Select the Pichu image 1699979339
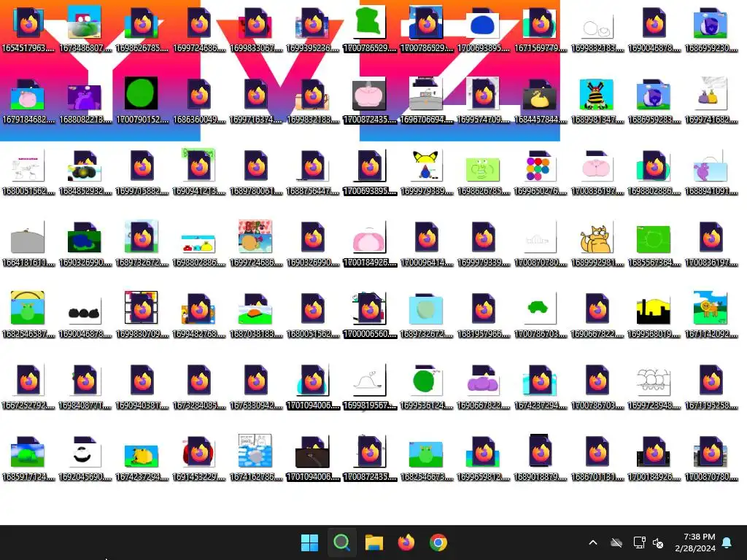The height and width of the screenshot is (560, 747). (426, 172)
